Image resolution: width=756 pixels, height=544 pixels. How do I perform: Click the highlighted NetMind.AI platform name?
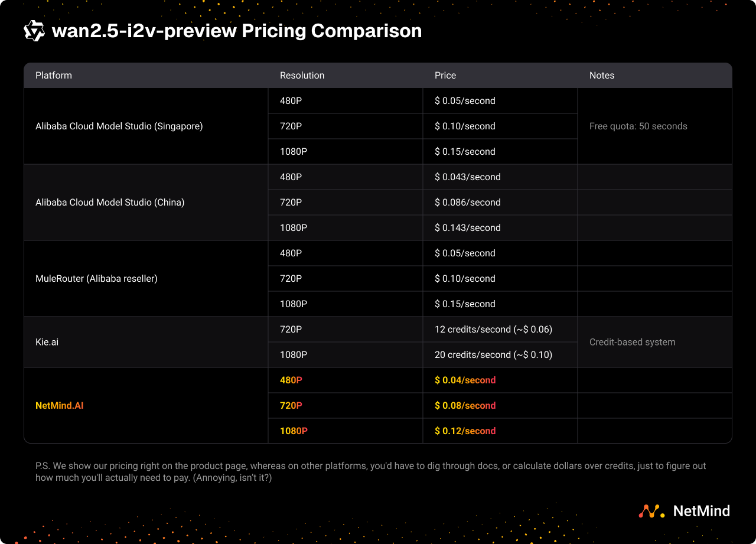[x=59, y=406]
